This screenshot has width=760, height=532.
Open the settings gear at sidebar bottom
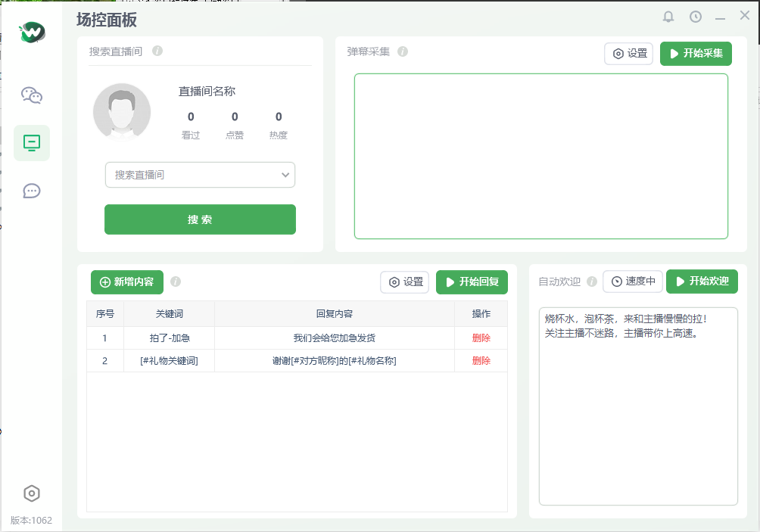(x=31, y=493)
